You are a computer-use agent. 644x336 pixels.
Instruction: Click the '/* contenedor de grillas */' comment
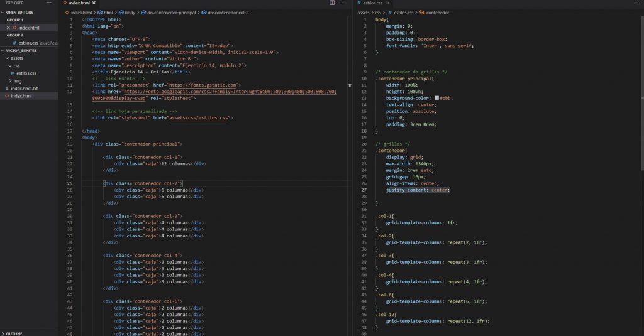[x=411, y=72]
